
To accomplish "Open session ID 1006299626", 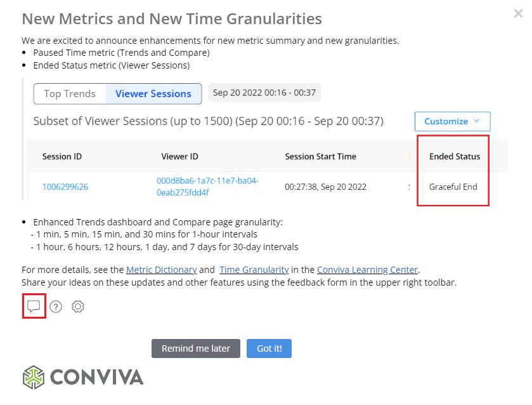I will click(65, 187).
